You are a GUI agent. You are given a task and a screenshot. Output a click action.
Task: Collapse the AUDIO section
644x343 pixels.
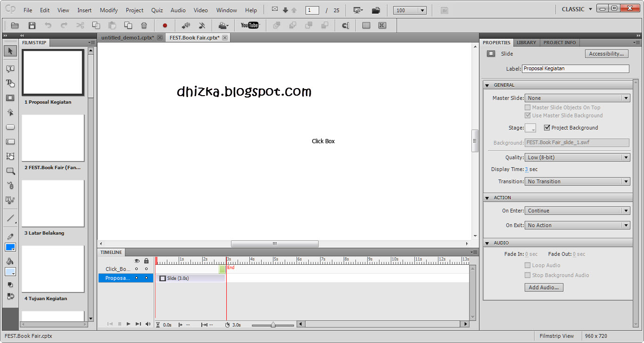click(487, 243)
